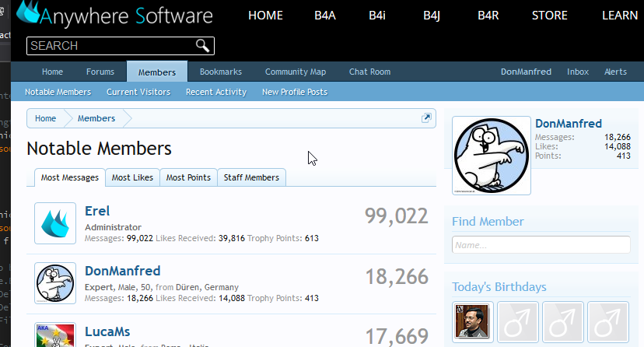
Task: Open the B4A menu in the header
Action: click(324, 16)
